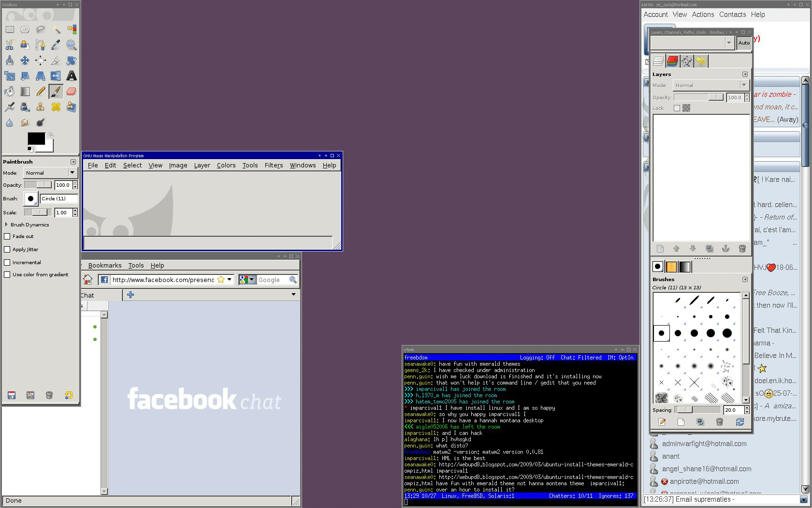The height and width of the screenshot is (508, 812).
Task: Choose the Free Select lasso tool
Action: pos(41,30)
